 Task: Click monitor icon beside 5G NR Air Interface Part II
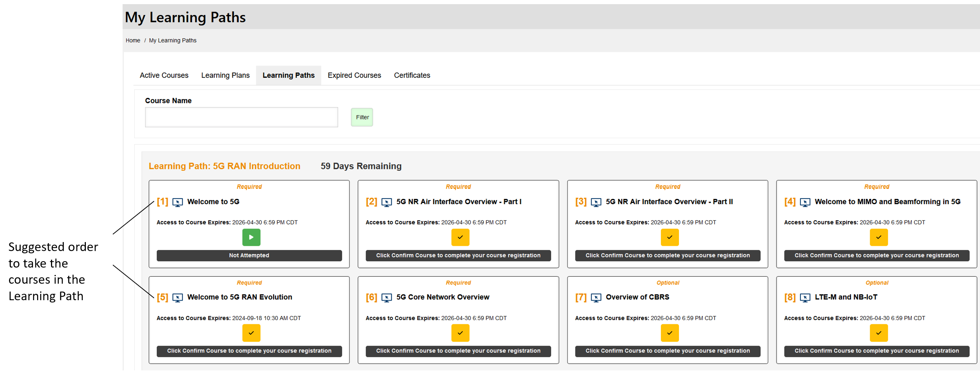[596, 202]
